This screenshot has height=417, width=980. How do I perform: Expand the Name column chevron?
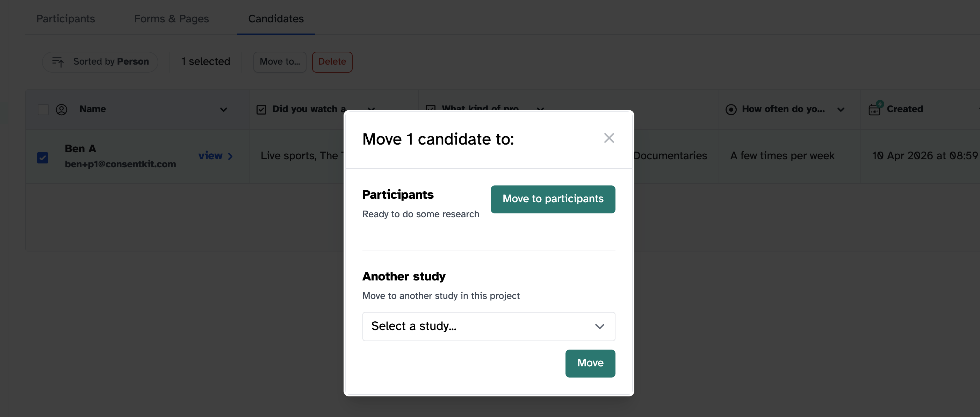[223, 110]
